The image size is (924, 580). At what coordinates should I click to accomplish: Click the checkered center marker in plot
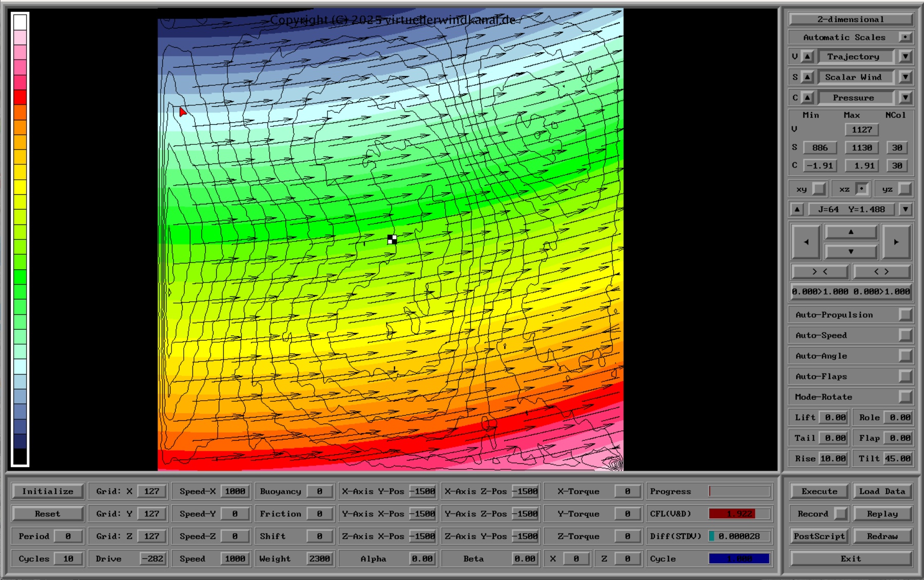point(392,239)
